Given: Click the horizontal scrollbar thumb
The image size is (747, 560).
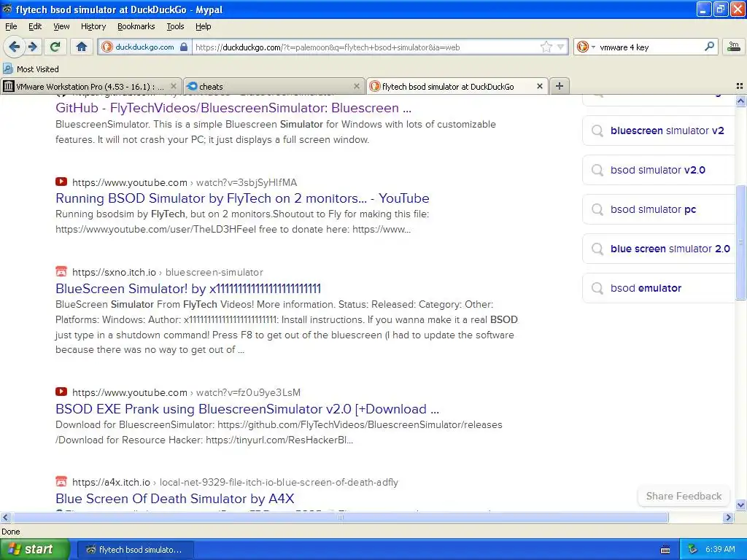Looking at the screenshot, I should pyautogui.click(x=340, y=517).
